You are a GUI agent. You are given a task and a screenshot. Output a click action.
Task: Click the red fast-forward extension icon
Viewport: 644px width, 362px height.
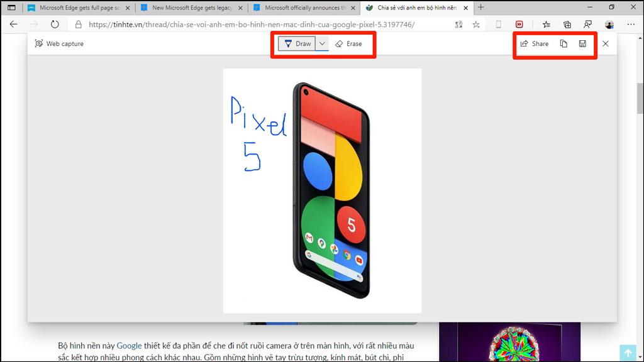(x=519, y=25)
